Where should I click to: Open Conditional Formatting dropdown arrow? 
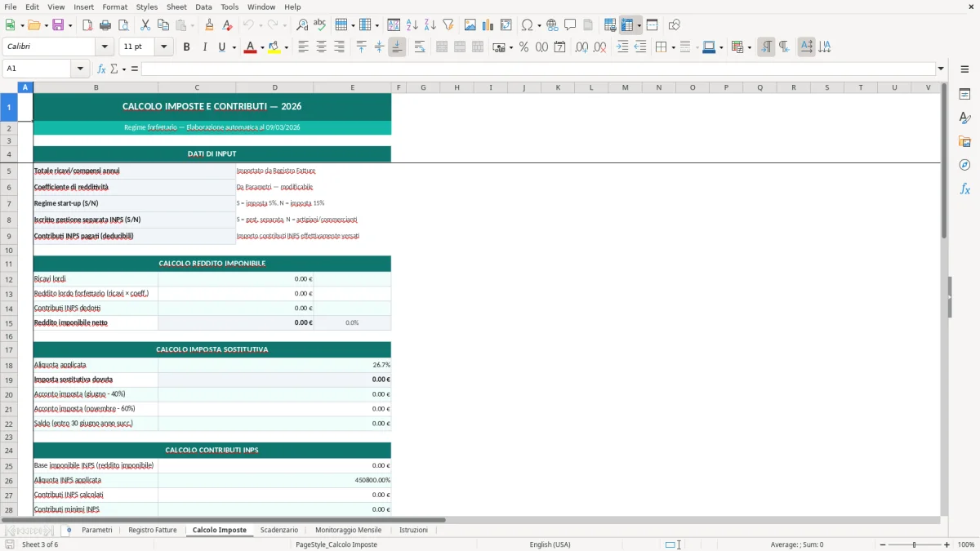(749, 47)
